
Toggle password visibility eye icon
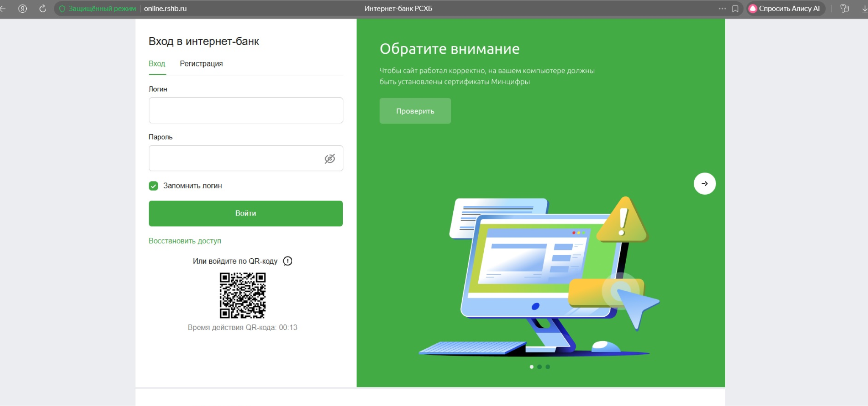point(330,158)
